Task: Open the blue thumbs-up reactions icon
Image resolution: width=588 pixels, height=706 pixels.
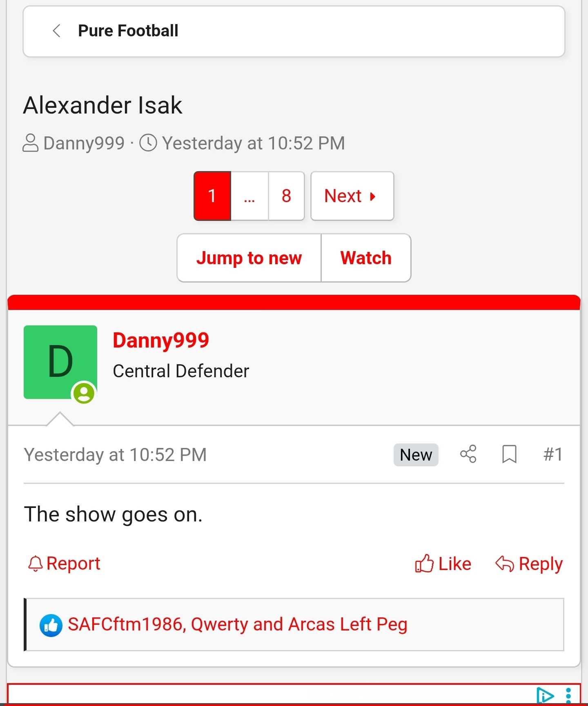Action: click(x=51, y=625)
